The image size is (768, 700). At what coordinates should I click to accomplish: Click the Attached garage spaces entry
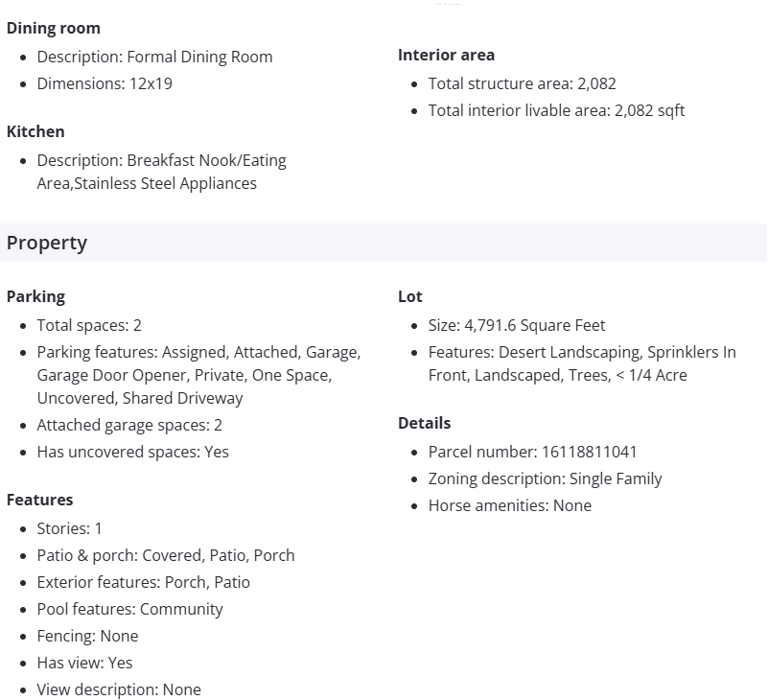pyautogui.click(x=129, y=425)
